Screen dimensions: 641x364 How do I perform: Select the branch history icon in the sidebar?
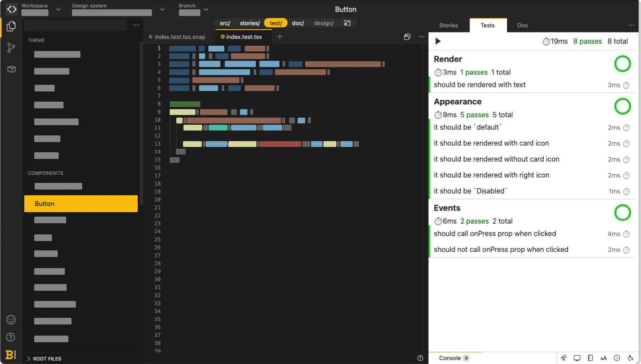click(11, 47)
